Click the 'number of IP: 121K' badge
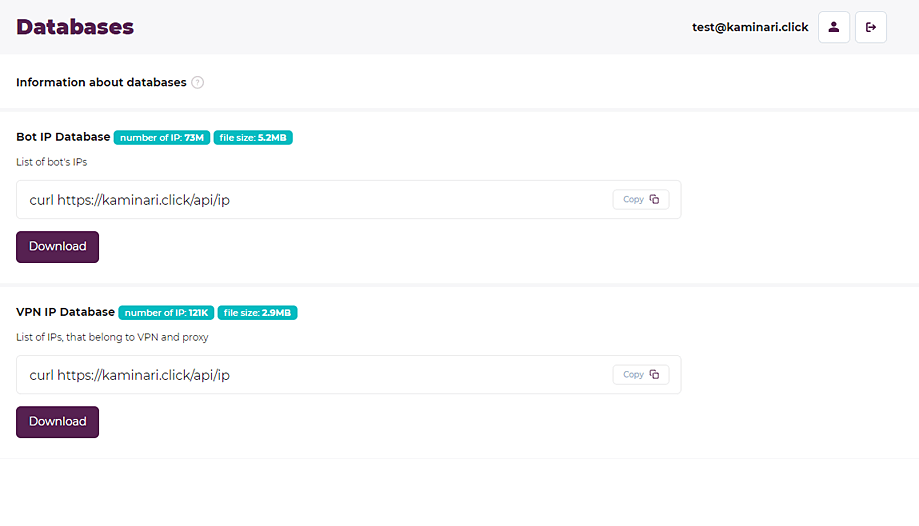919x526 pixels. 166,313
